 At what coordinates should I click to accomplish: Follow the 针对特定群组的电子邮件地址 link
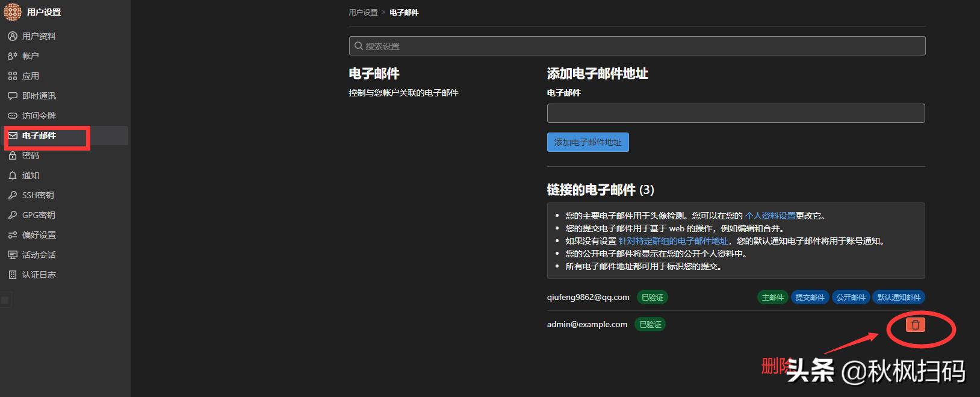(x=673, y=241)
